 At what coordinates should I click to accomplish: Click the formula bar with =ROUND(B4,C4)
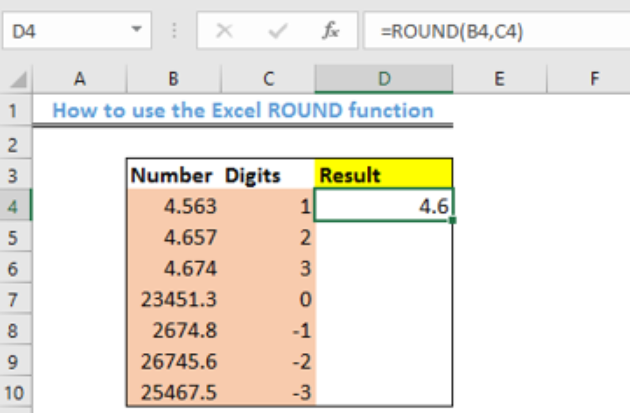tap(497, 31)
